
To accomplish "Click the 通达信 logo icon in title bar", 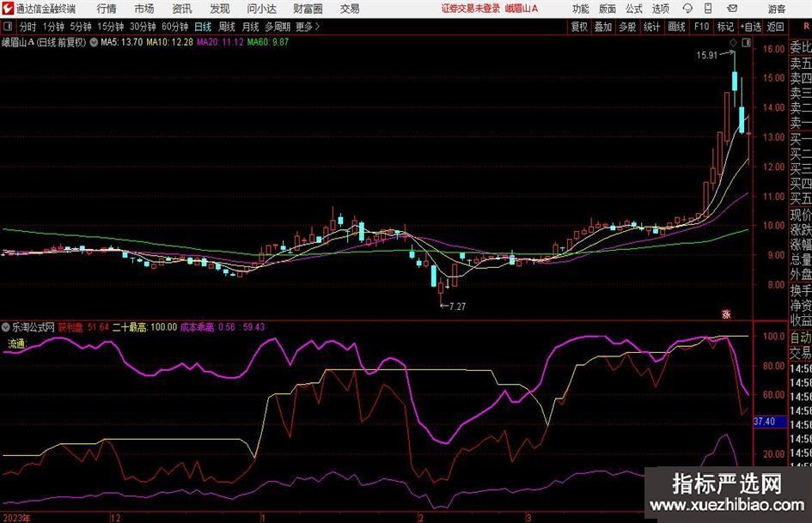I will click(9, 9).
